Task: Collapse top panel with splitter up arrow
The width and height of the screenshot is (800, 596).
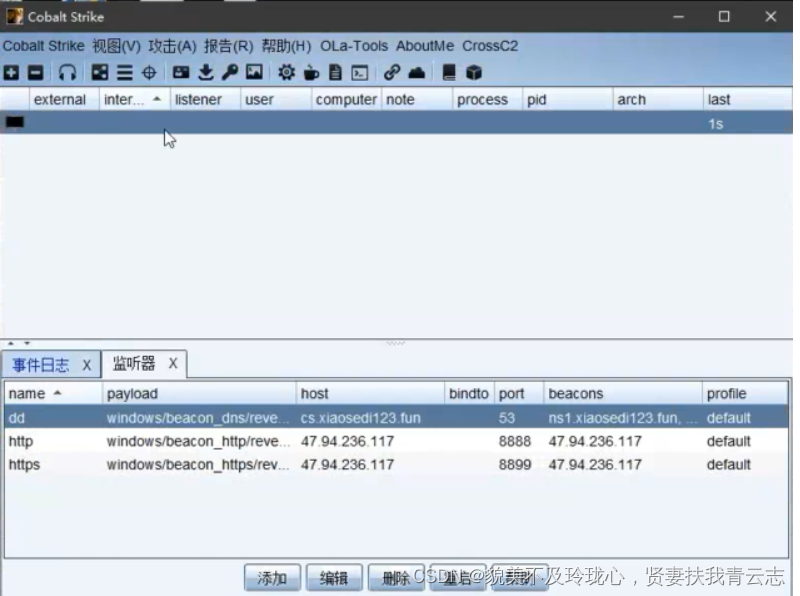Action: [11, 343]
